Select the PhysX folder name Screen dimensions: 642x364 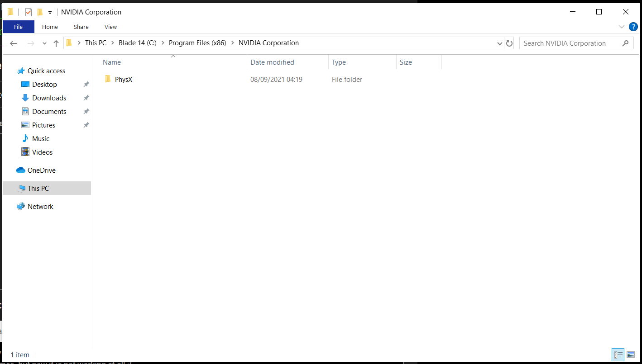[124, 80]
